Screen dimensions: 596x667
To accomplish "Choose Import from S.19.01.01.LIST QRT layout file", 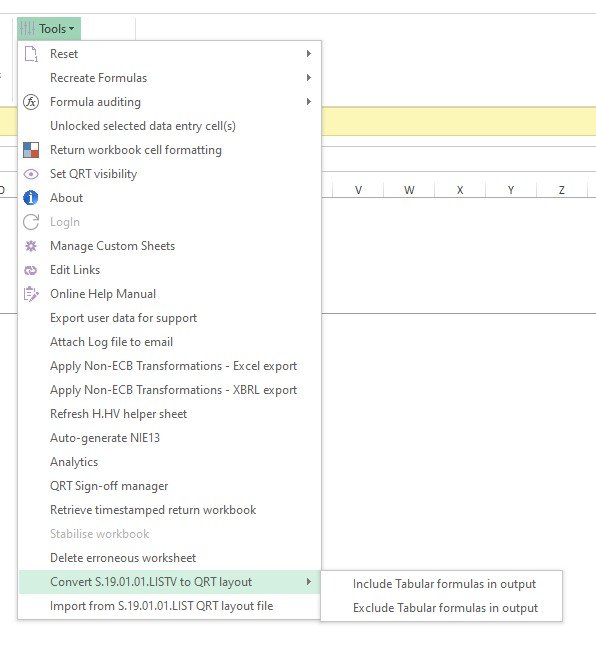I will [x=169, y=606].
